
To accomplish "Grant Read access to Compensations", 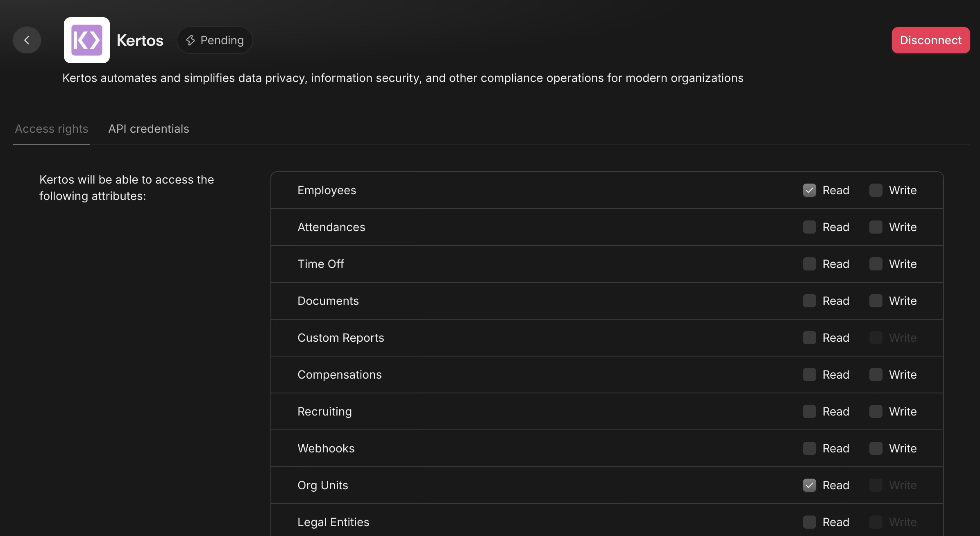I will (810, 375).
